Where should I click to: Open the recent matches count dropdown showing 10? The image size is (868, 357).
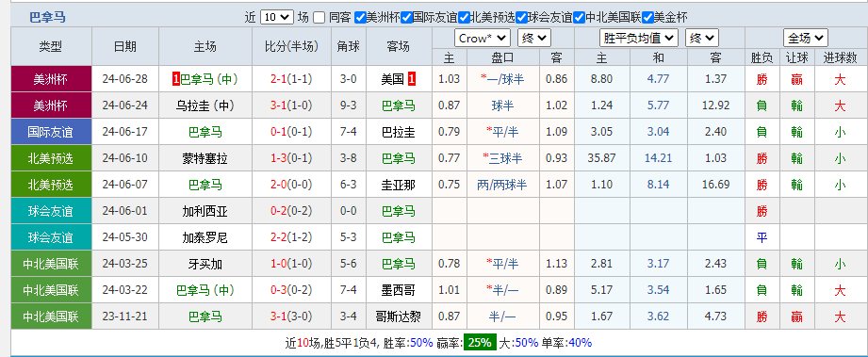(x=277, y=17)
